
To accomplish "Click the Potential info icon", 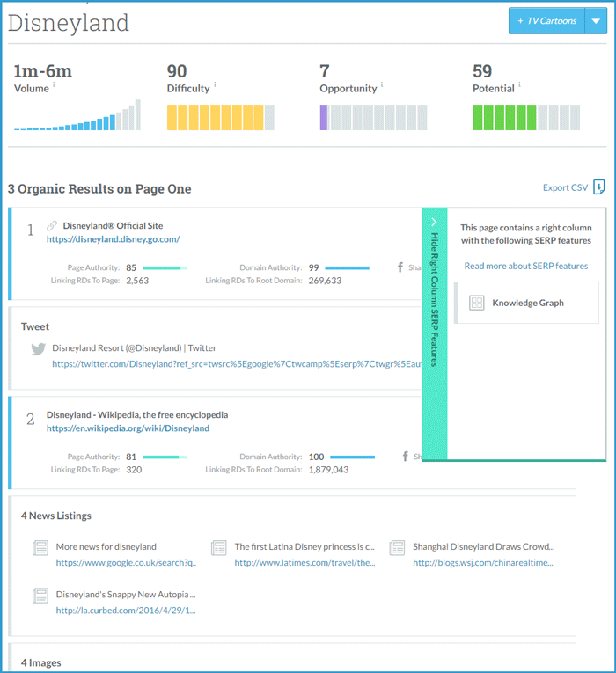I will [520, 85].
